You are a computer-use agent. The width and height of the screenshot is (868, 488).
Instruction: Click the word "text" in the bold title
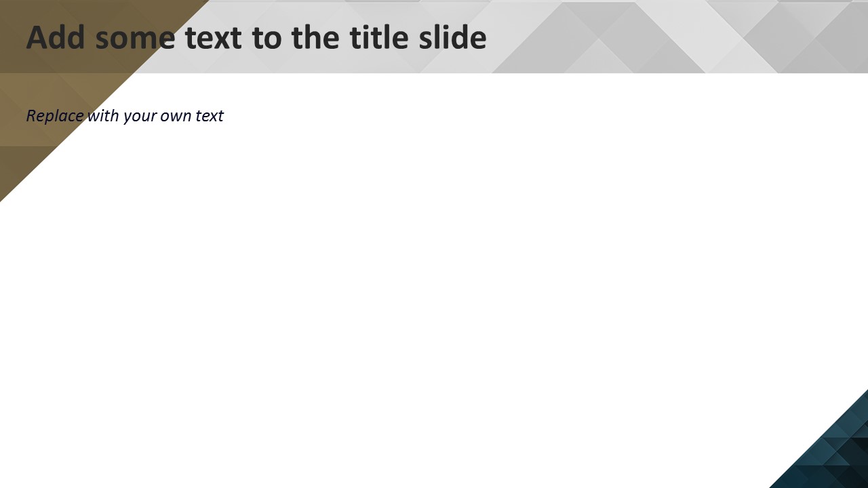(214, 38)
